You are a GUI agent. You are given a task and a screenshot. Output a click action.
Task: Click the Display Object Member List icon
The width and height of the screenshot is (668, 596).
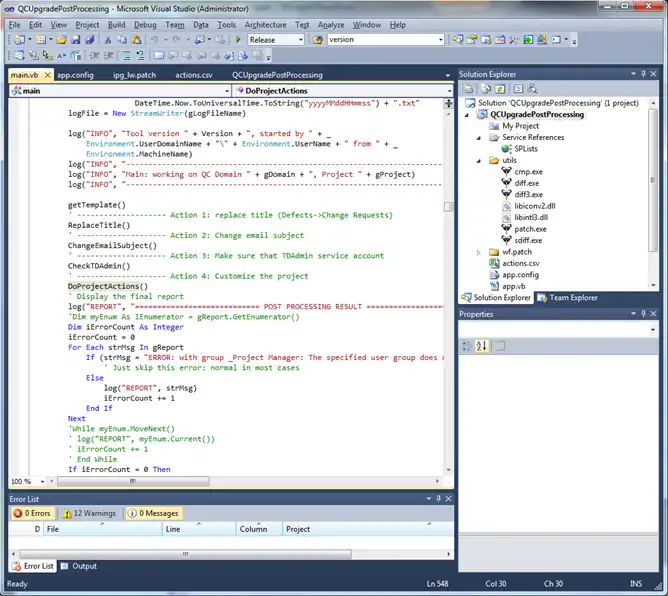[19, 55]
